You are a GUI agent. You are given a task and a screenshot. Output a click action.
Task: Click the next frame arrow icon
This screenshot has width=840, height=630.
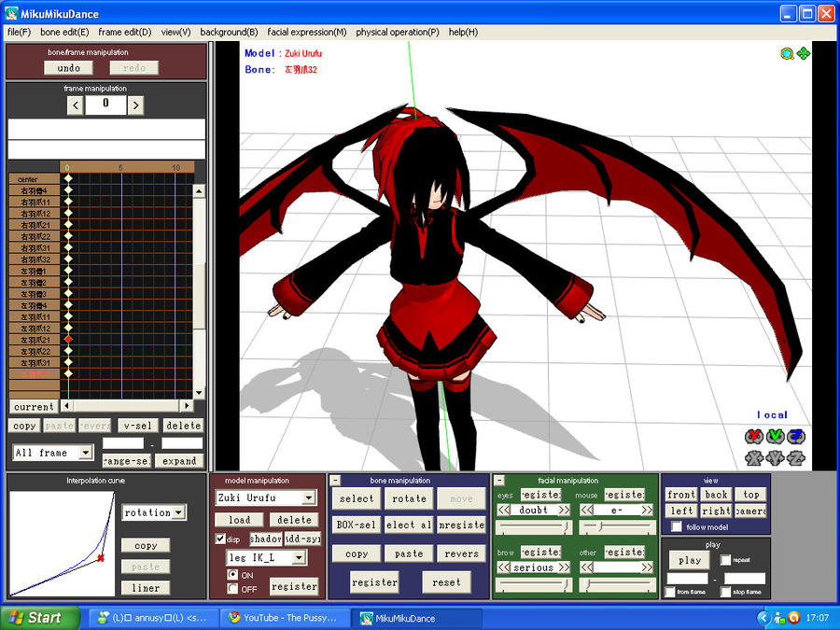[x=135, y=105]
